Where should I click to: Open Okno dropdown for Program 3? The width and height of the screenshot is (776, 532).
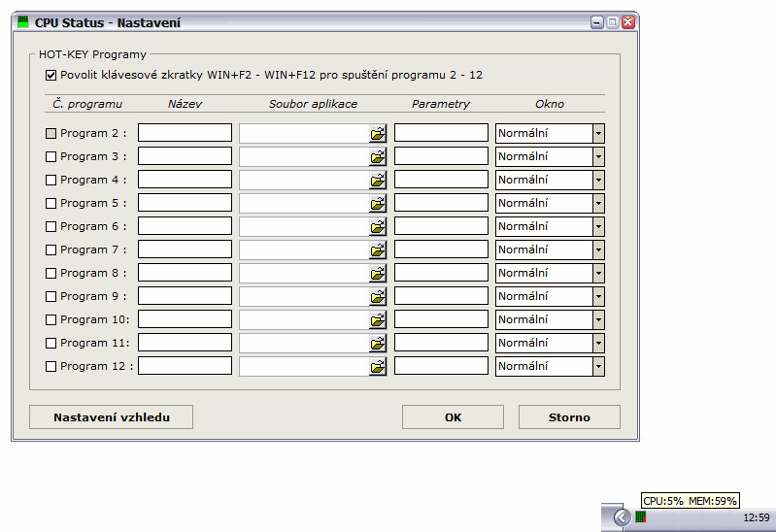[x=598, y=157]
